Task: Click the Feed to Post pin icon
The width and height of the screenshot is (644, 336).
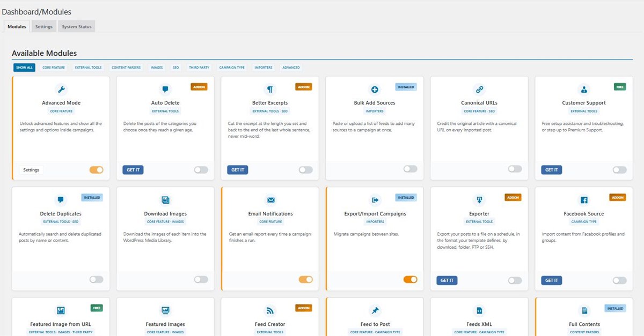Action: (375, 310)
